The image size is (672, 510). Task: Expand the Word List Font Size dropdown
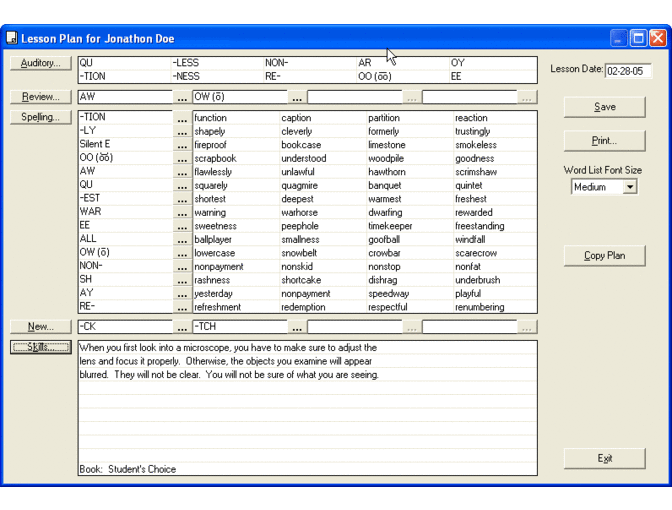pos(629,187)
